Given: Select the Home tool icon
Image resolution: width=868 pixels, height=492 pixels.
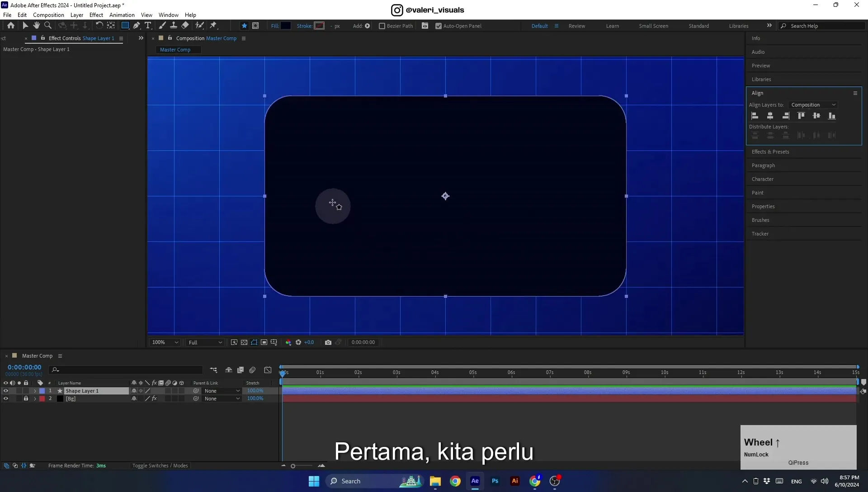Looking at the screenshot, I should pos(11,26).
